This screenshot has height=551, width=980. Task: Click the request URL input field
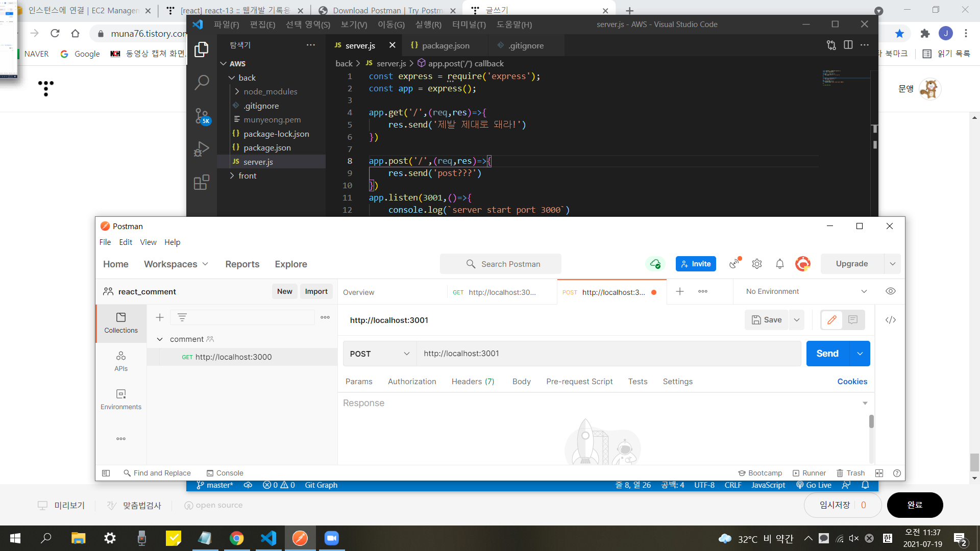[607, 354]
